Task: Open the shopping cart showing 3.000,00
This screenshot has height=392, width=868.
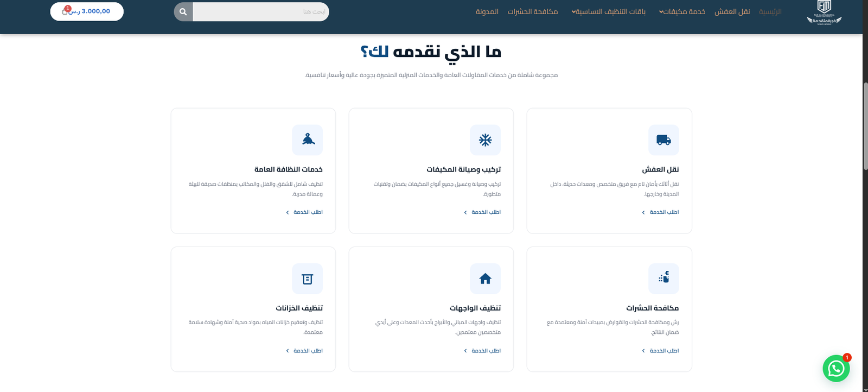Action: pyautogui.click(x=87, y=11)
